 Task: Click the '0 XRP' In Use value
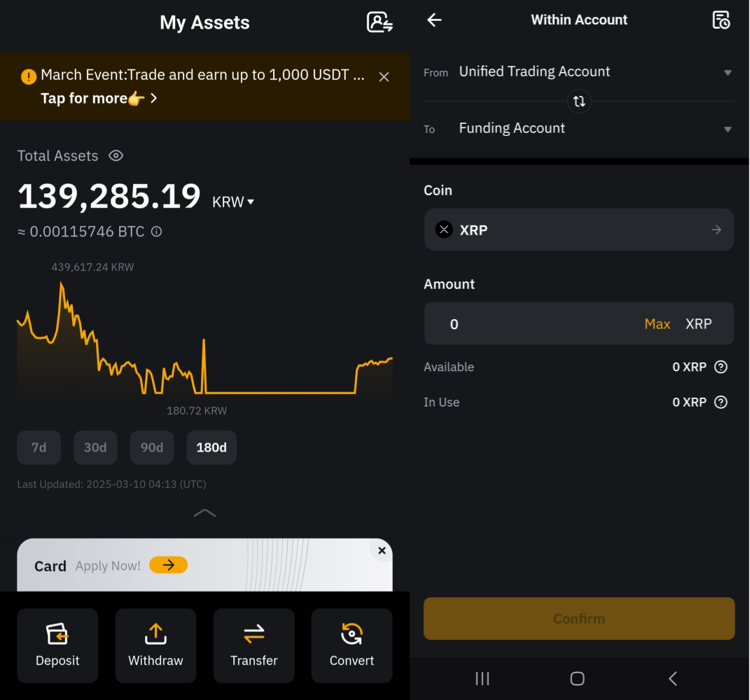click(689, 402)
